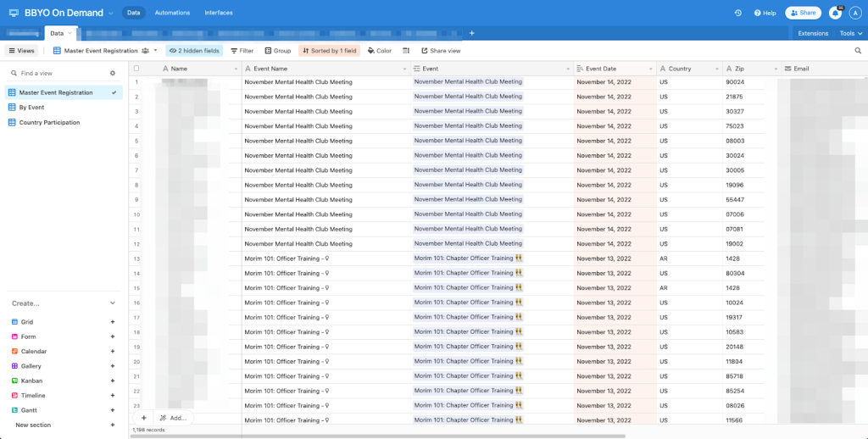Open the account avatar icon

pyautogui.click(x=854, y=13)
